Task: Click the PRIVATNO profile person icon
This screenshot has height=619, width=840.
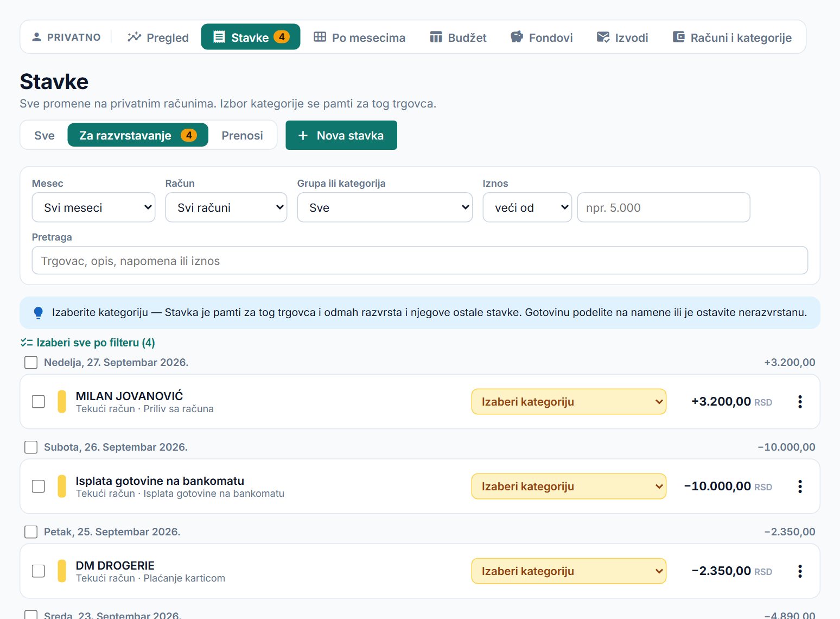Action: (x=36, y=37)
